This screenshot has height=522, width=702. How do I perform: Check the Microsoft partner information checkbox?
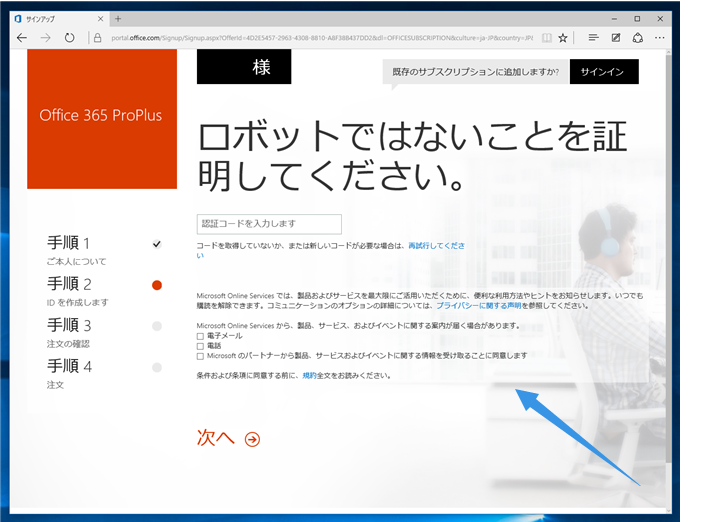pos(200,357)
